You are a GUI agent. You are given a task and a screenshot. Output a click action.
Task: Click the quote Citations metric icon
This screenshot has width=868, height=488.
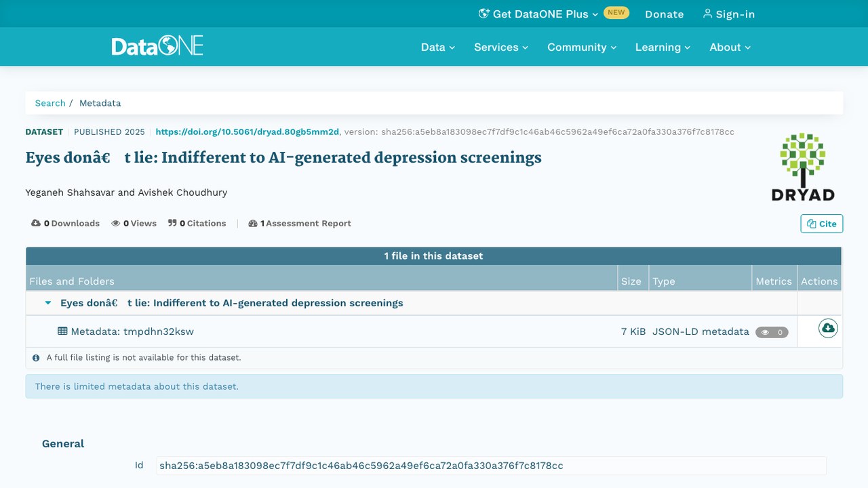coord(172,223)
